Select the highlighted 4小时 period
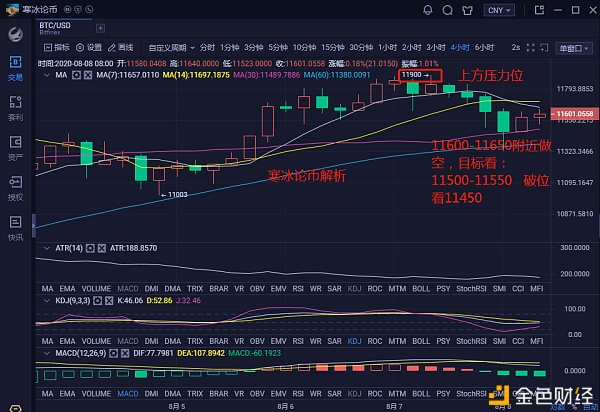 [x=460, y=47]
